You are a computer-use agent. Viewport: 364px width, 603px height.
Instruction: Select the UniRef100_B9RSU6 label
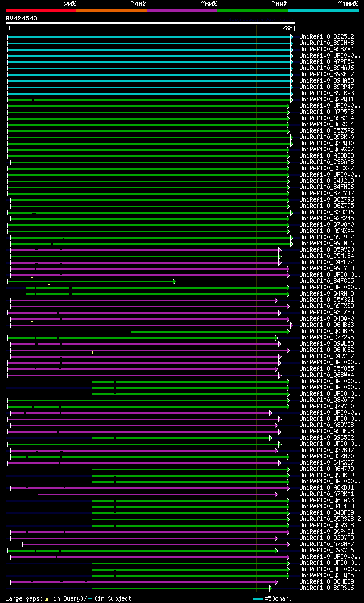[x=327, y=588]
